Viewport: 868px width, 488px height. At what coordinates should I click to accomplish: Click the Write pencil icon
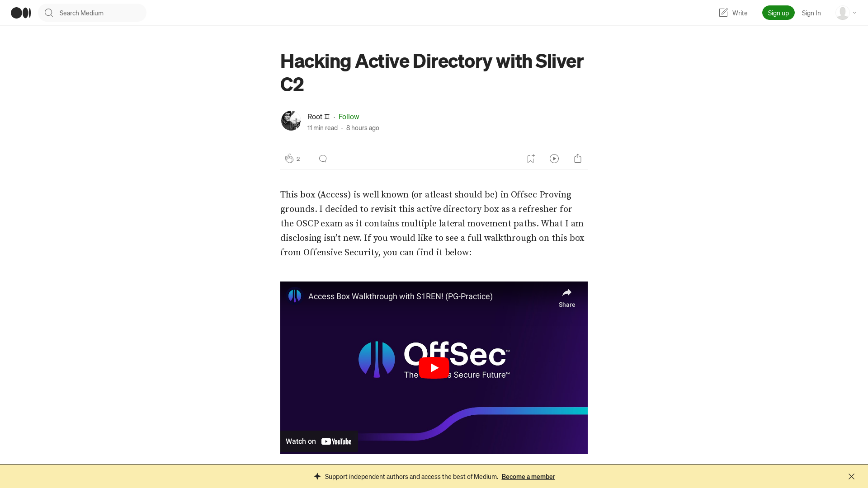coord(722,13)
